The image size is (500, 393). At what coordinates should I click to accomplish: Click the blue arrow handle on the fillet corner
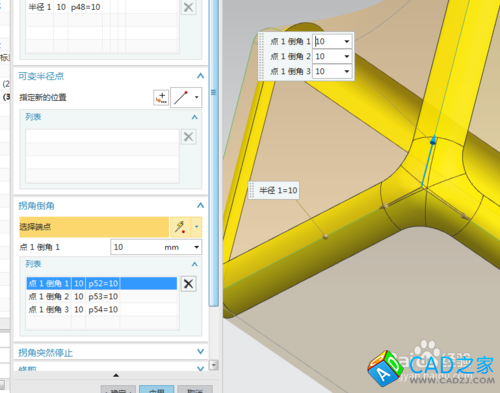coord(433,141)
